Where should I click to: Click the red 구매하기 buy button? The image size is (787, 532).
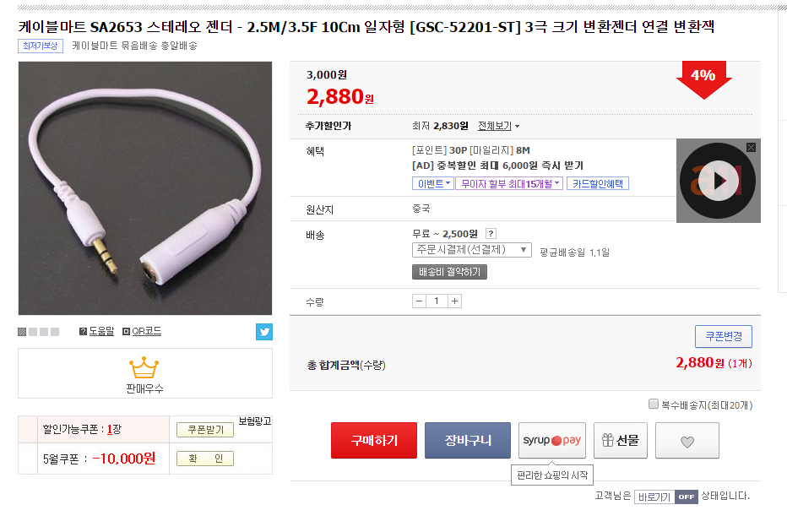coord(374,441)
